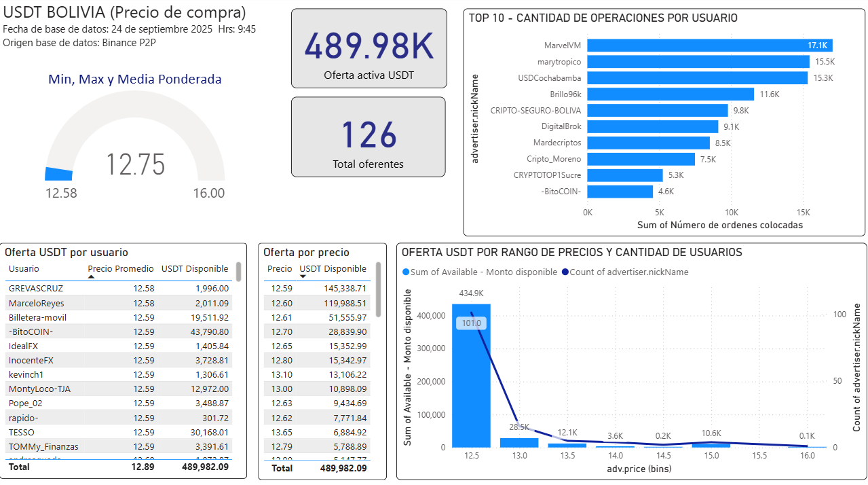Select the MontyLoco-TJA row
This screenshot has height=485, width=868.
point(119,389)
